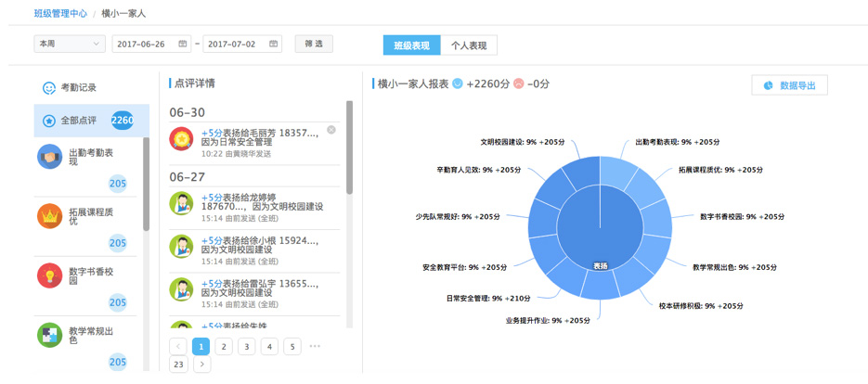This screenshot has height=384, width=868.
Task: Click the next page arrow
Action: (202, 365)
